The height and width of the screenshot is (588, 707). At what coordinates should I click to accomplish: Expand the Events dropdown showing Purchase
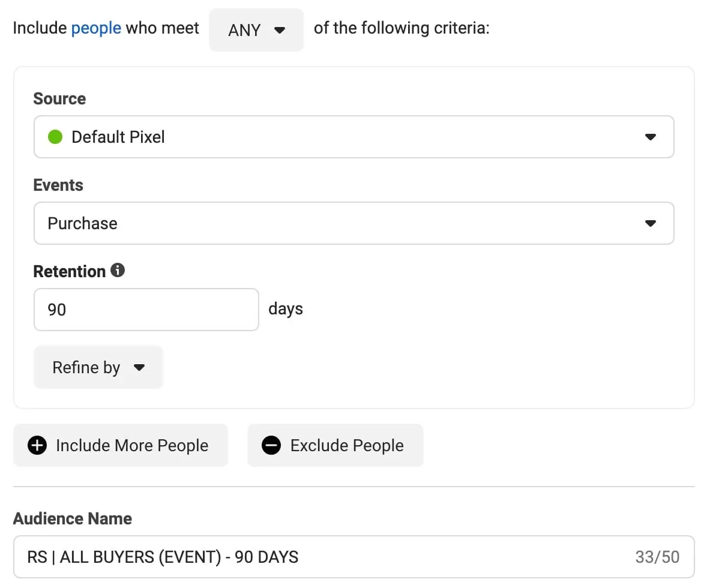click(x=353, y=223)
